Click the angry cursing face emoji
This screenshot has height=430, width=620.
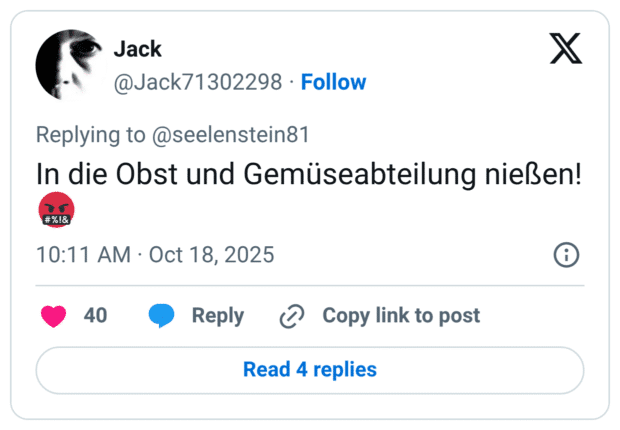coord(56,212)
